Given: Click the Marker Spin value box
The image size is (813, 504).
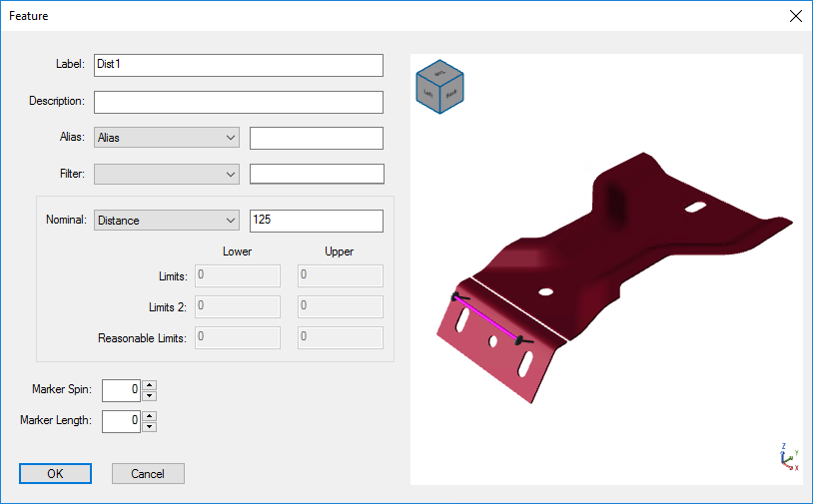Looking at the screenshot, I should coord(121,390).
